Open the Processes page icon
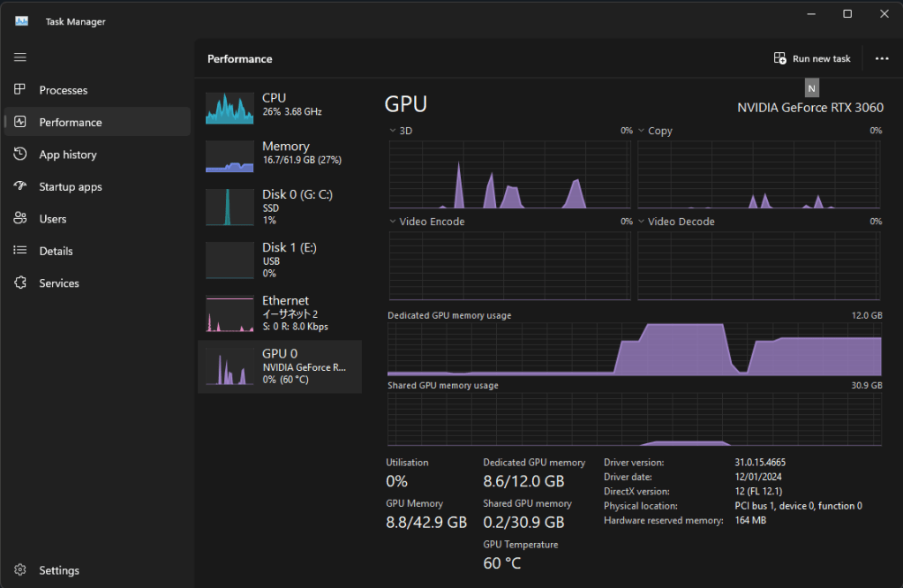 tap(20, 90)
